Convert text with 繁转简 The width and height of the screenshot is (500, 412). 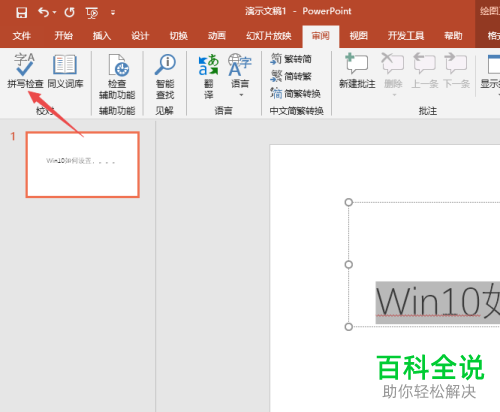point(291,59)
